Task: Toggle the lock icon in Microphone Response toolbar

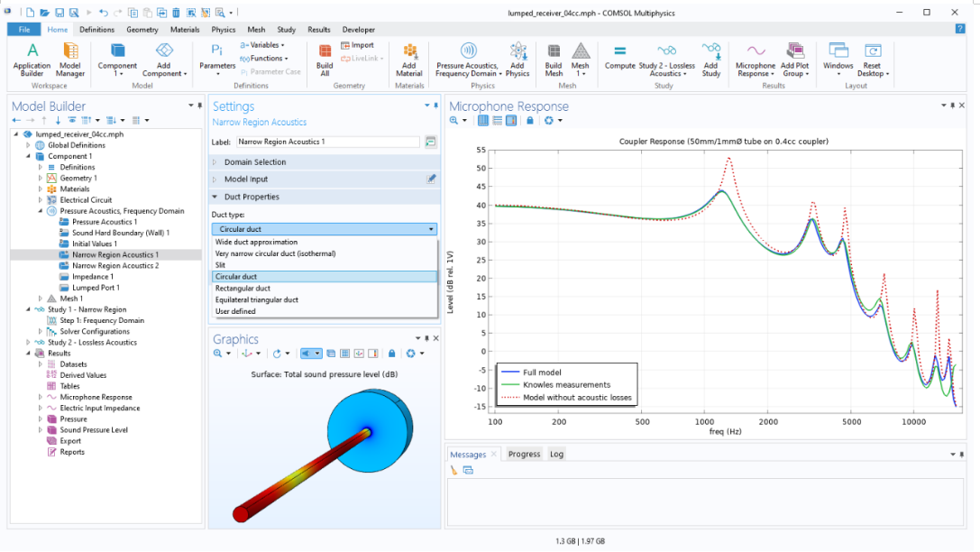Action: 530,120
